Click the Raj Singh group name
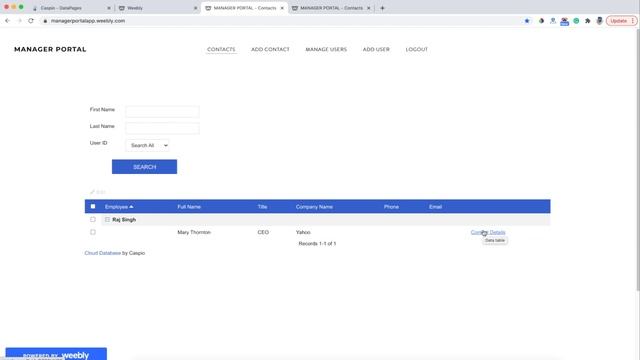 (x=124, y=220)
